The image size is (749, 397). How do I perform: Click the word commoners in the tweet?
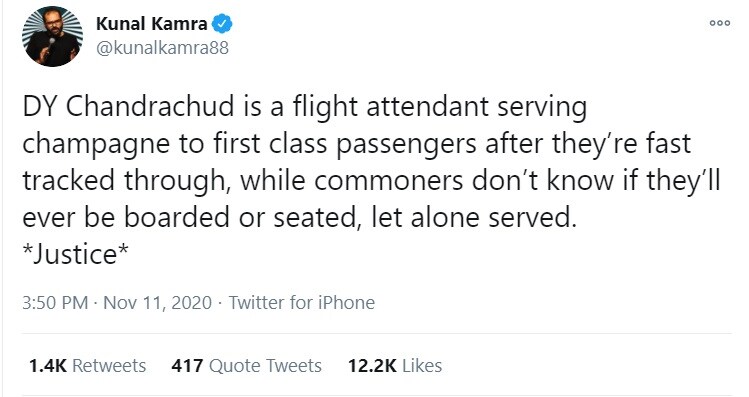[x=388, y=181]
